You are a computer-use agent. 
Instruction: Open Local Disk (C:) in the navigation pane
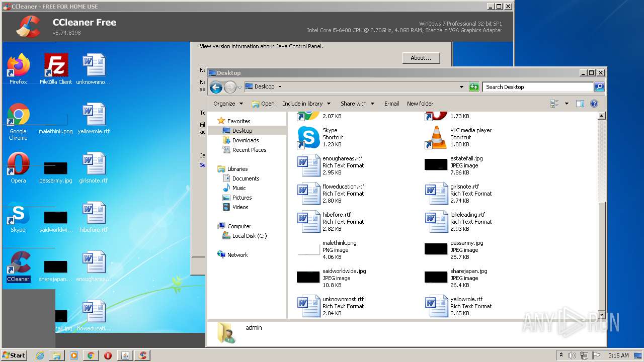pos(250,236)
